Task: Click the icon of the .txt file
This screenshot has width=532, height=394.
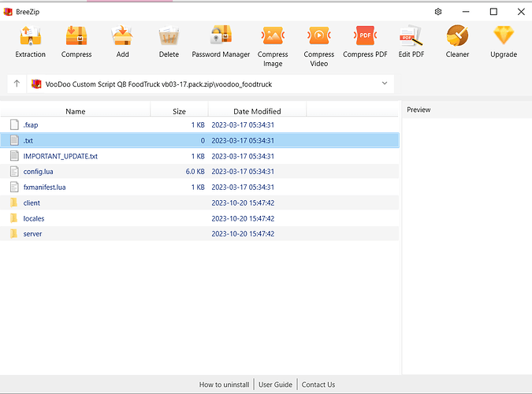Action: tap(14, 140)
